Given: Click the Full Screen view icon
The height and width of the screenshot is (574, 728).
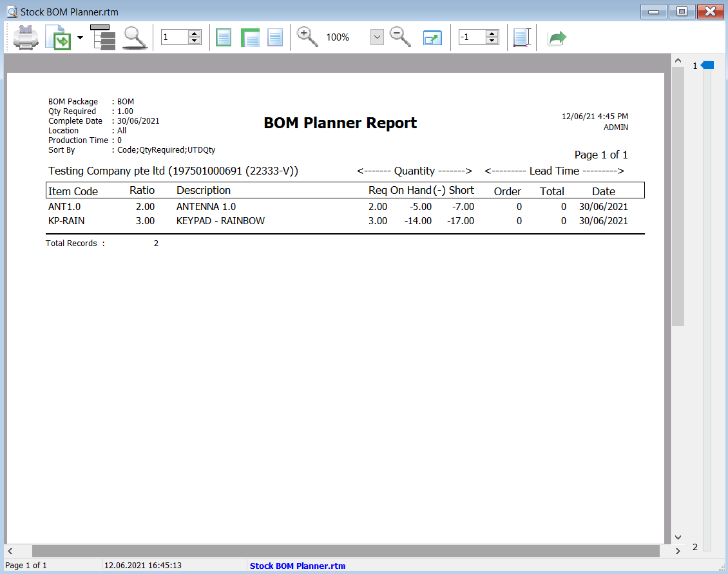Looking at the screenshot, I should coord(432,37).
